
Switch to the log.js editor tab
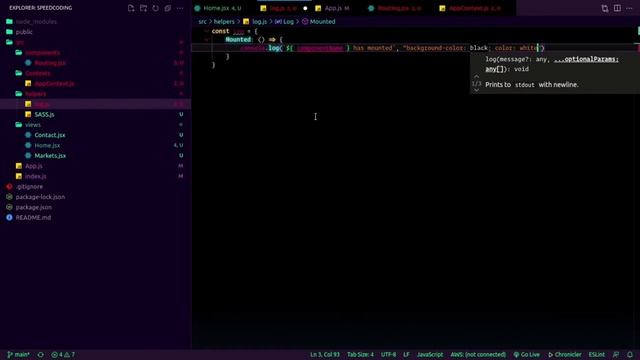coord(283,8)
